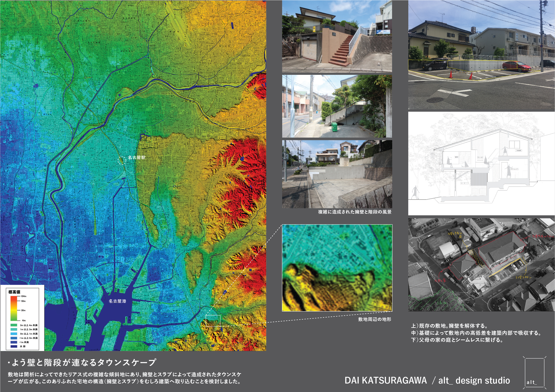
Task: Click the 名古屋港 label on the map
Action: click(x=117, y=301)
